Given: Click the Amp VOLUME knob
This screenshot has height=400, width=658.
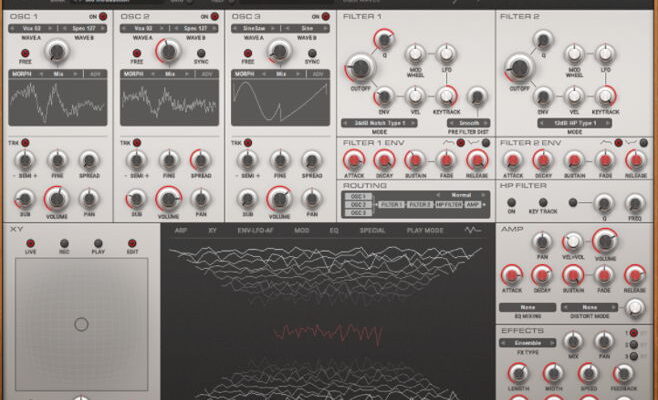Looking at the screenshot, I should (x=605, y=241).
